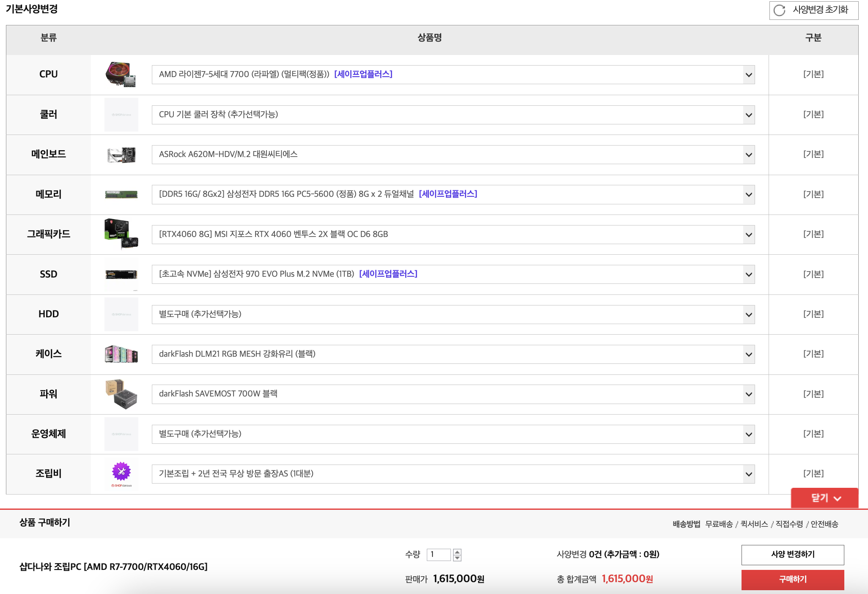Click the darkFlash case product image
This screenshot has width=868, height=594.
121,354
